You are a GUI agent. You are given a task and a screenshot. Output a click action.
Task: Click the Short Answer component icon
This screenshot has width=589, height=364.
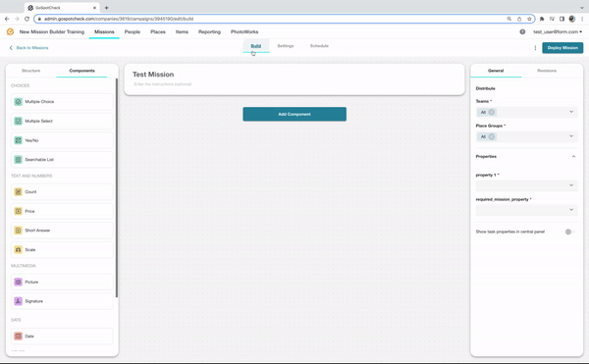click(18, 231)
